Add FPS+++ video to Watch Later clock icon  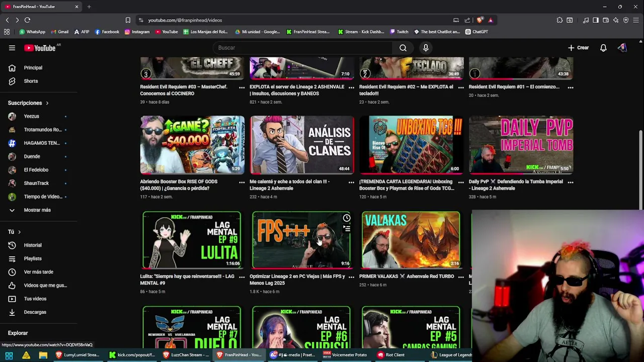[347, 218]
